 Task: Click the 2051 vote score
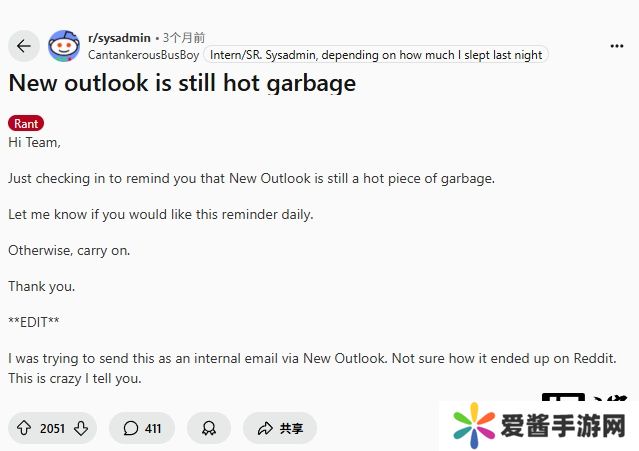[x=52, y=428]
